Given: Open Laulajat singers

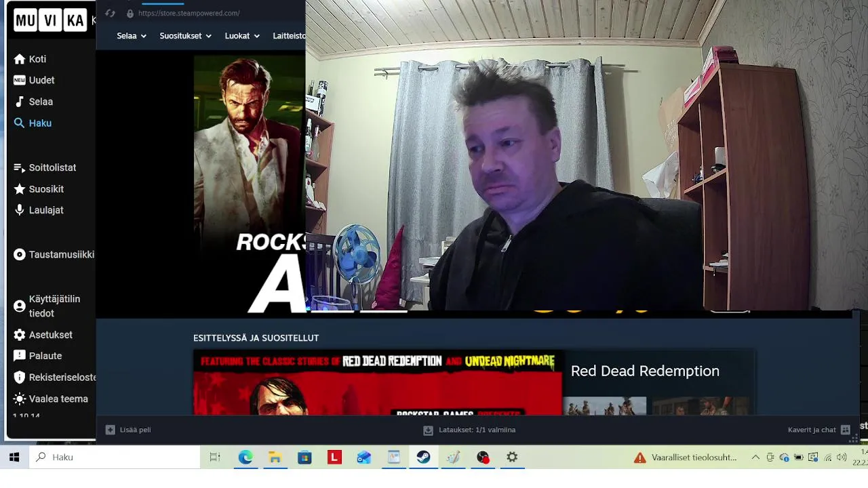Looking at the screenshot, I should (x=39, y=210).
